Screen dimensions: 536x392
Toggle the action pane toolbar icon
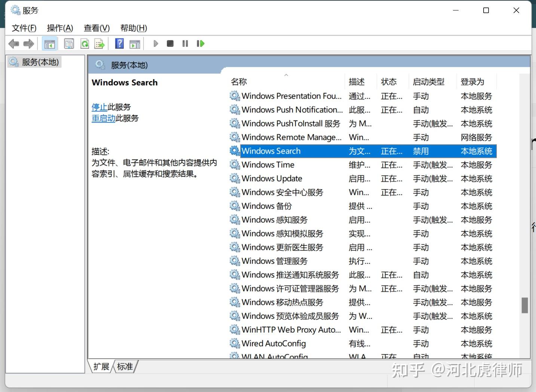pos(135,44)
